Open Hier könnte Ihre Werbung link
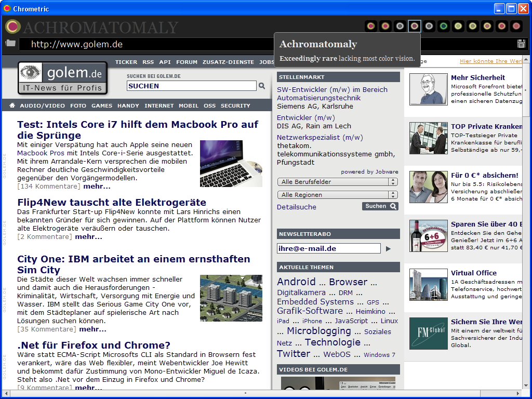The image size is (532, 399). [x=490, y=61]
